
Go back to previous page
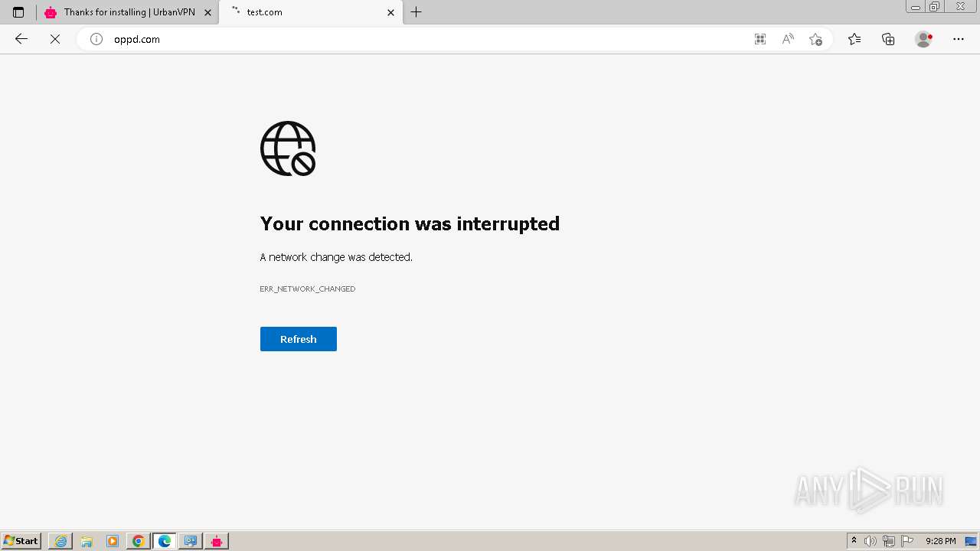[x=21, y=39]
